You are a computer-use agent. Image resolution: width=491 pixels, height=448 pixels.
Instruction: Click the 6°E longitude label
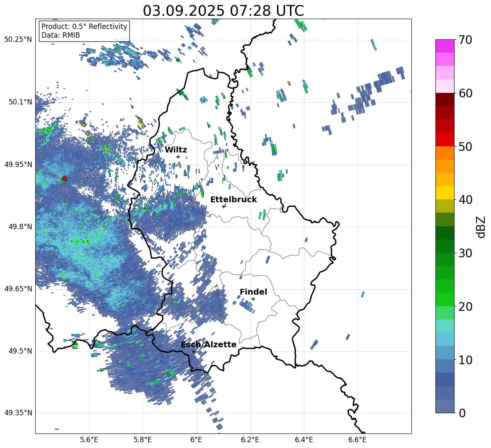point(196,440)
